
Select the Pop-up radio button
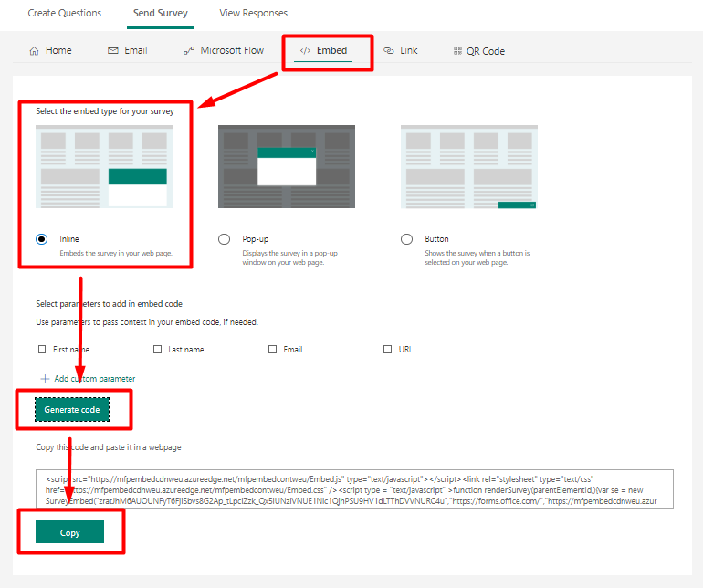click(x=225, y=239)
